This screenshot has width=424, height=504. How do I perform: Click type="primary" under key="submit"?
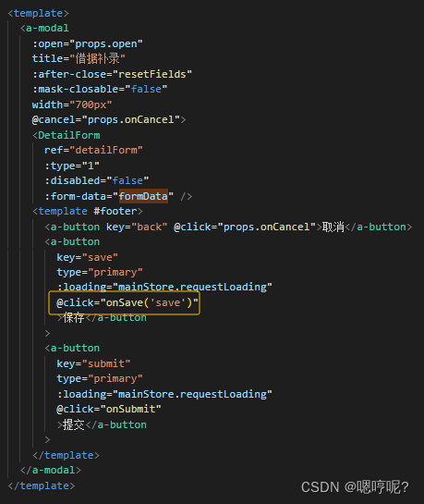coord(100,378)
